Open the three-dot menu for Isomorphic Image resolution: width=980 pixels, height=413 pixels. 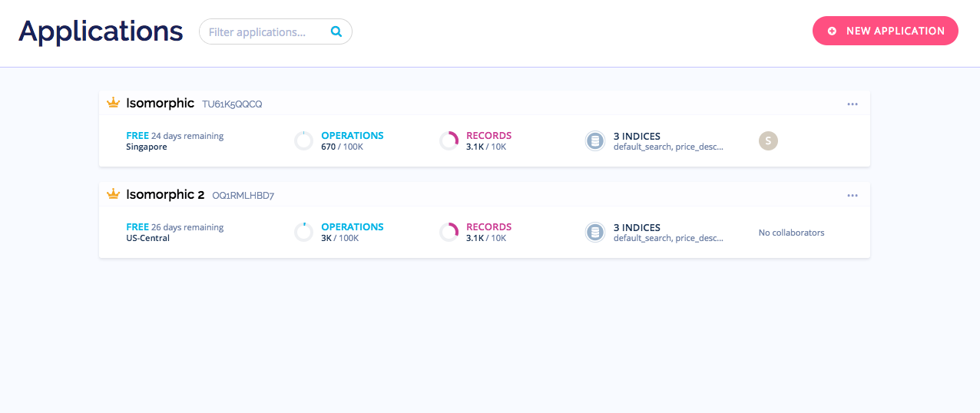(x=852, y=104)
